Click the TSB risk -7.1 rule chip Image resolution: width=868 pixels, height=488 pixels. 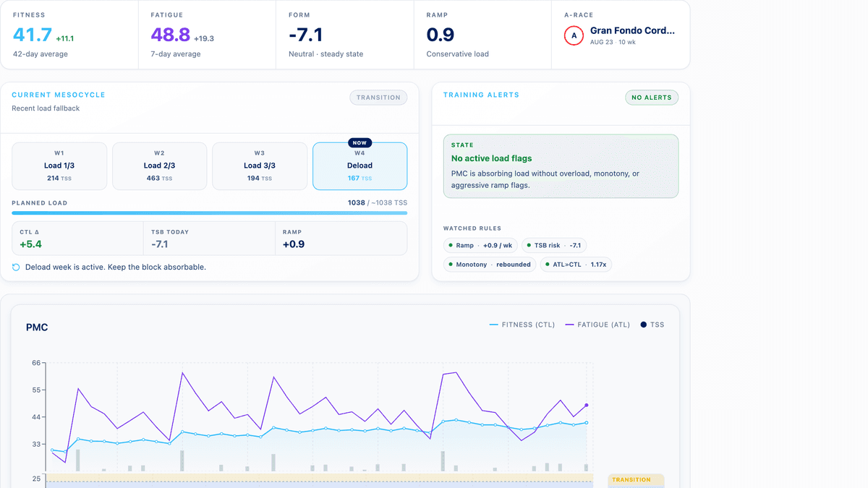point(555,246)
